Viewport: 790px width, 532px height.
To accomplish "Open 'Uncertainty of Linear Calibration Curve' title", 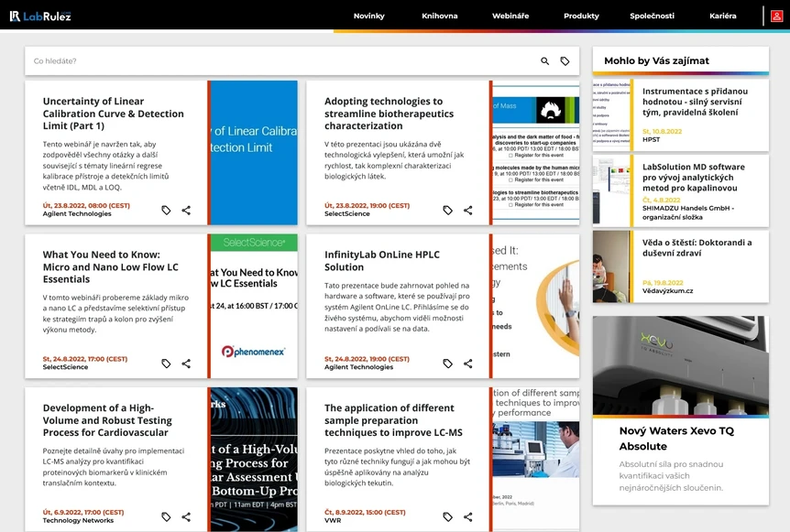I will pyautogui.click(x=114, y=114).
